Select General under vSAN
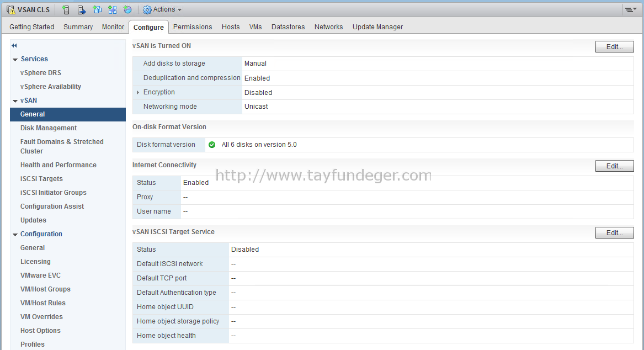 [68, 114]
